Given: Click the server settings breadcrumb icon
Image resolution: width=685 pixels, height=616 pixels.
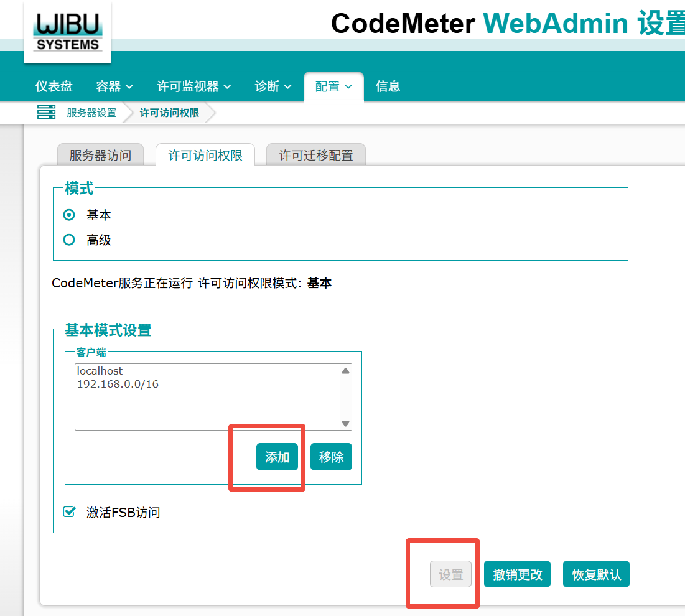Looking at the screenshot, I should [46, 112].
